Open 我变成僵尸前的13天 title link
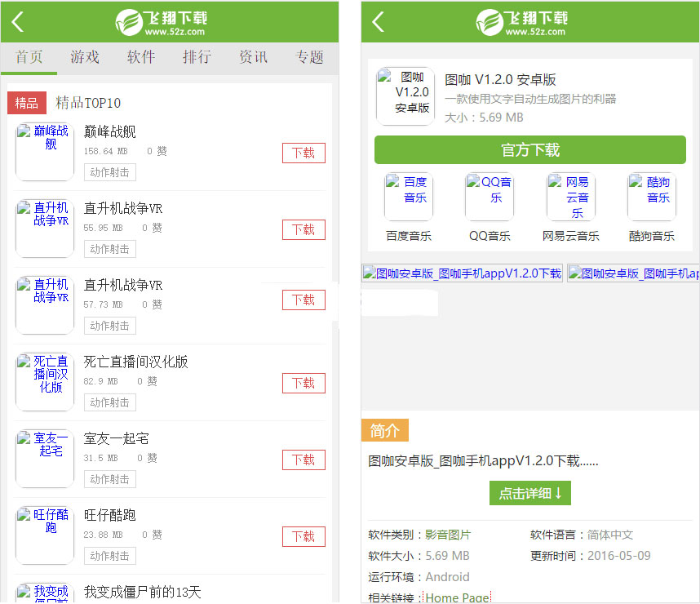Screen dimensions: 700x604 click(143, 593)
